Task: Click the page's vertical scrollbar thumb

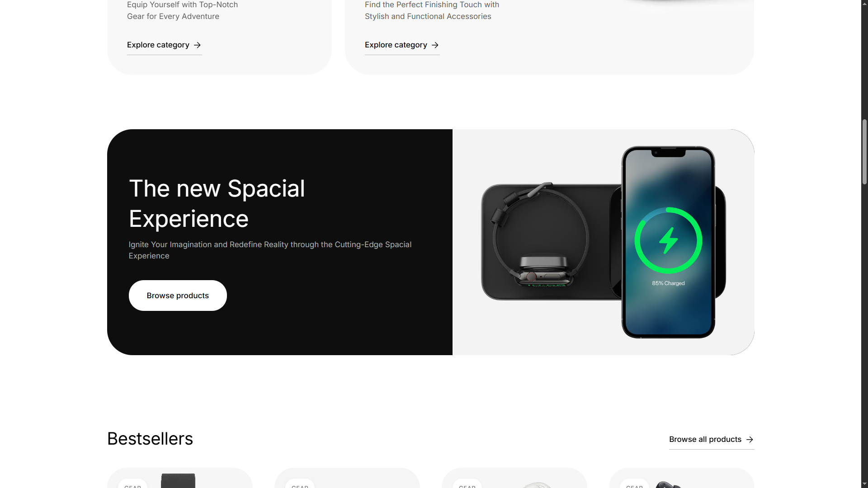Action: pos(864,152)
